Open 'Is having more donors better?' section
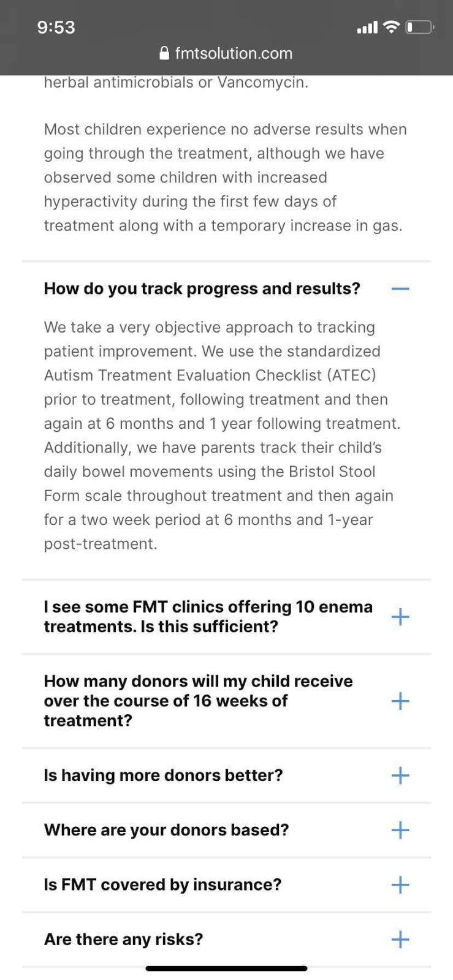 (163, 775)
